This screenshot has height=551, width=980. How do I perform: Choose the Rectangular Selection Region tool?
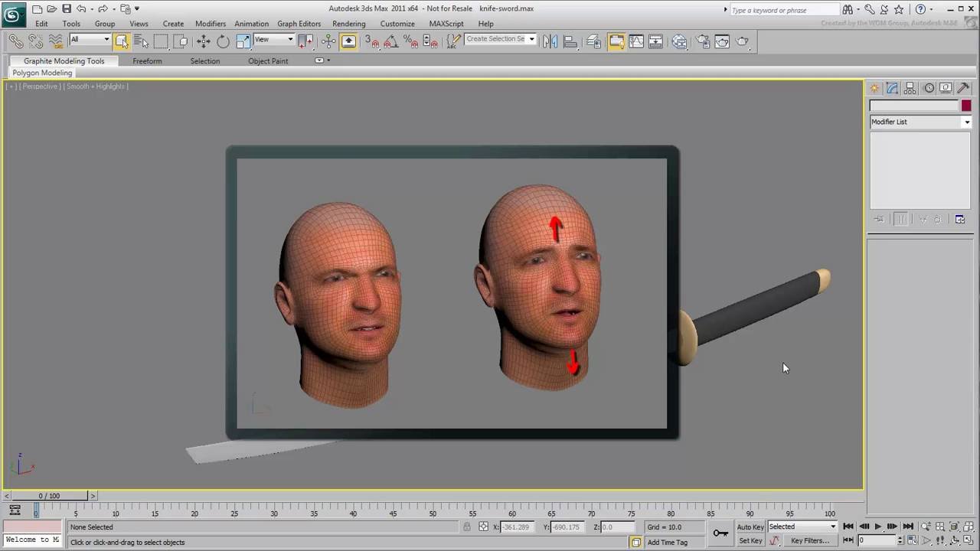161,41
